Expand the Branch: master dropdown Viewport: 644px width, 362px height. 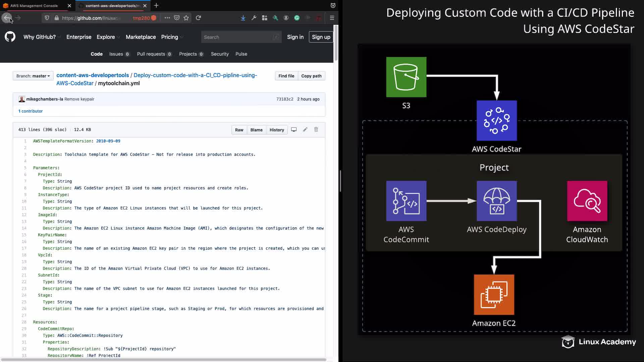point(33,76)
